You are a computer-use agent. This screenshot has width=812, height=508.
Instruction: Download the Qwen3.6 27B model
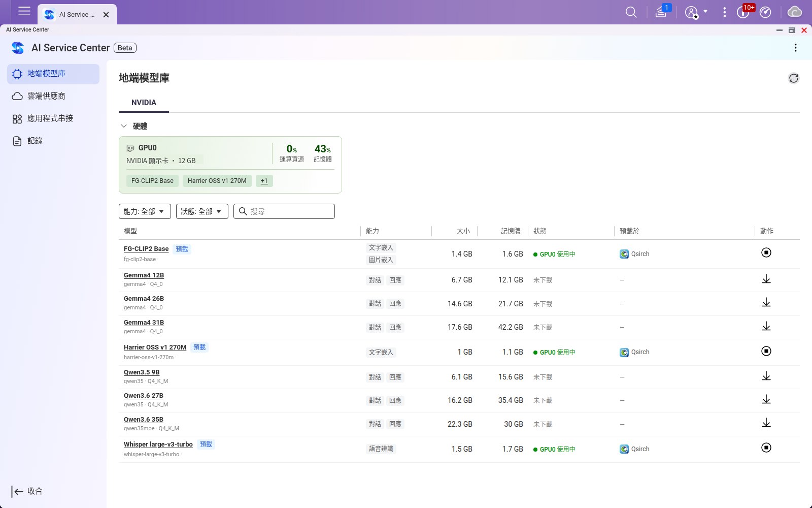766,399
